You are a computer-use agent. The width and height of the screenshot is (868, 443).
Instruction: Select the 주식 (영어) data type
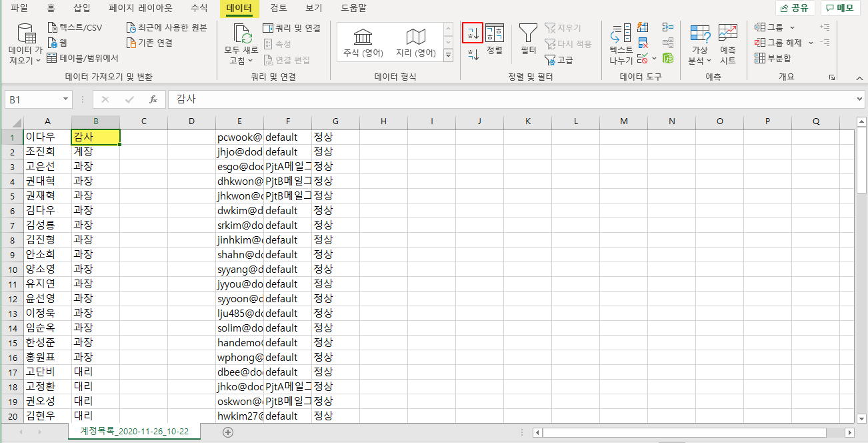coord(363,43)
